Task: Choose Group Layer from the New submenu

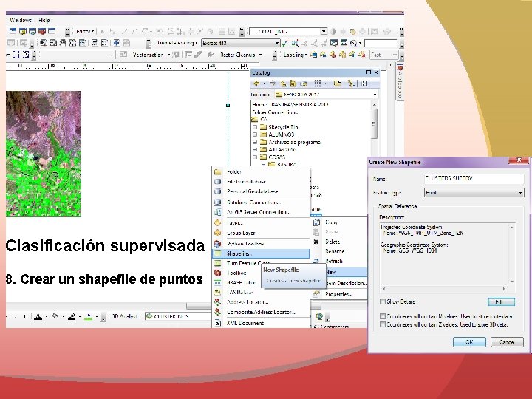Action: [261, 233]
